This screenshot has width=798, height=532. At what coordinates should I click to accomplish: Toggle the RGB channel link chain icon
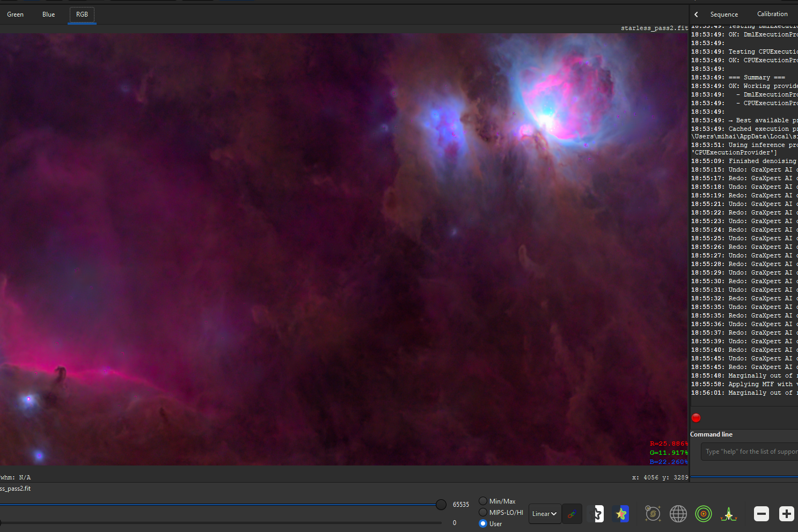pos(572,514)
